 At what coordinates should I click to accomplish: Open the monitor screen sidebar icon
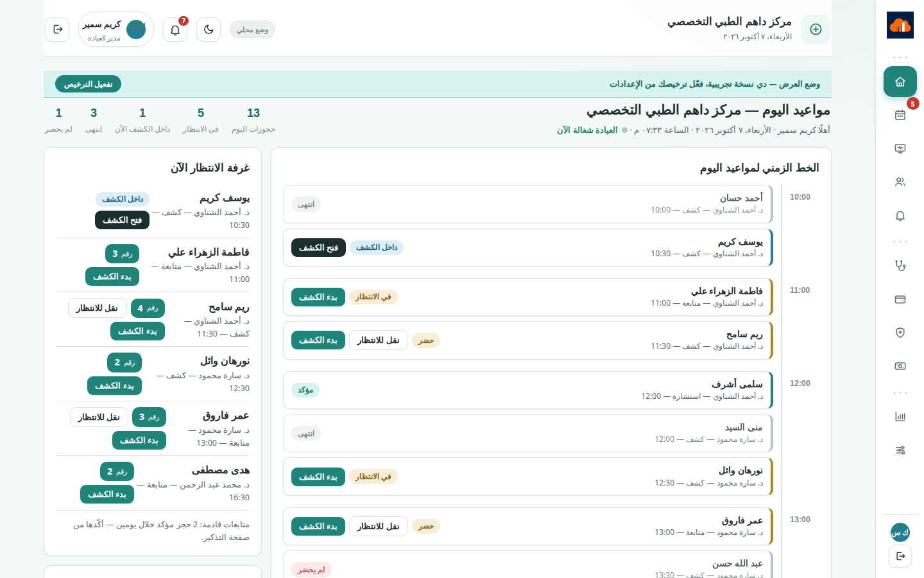900,148
